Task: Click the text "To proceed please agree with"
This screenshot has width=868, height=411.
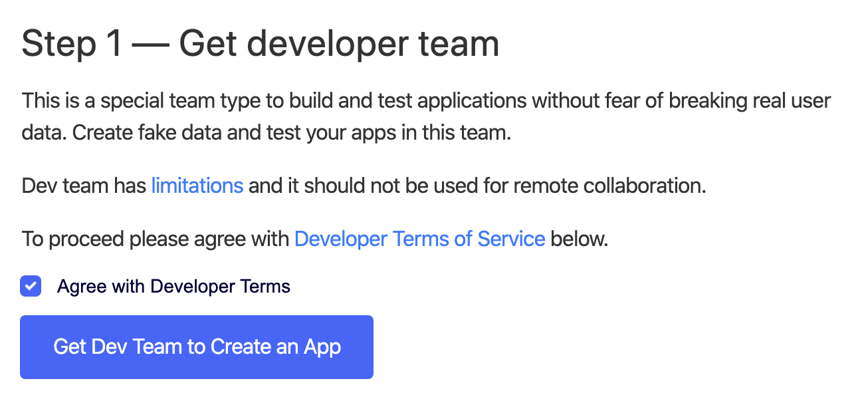Action: click(x=156, y=239)
